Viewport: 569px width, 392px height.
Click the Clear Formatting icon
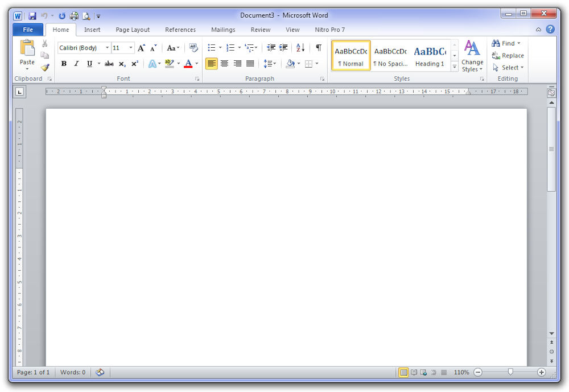click(193, 48)
